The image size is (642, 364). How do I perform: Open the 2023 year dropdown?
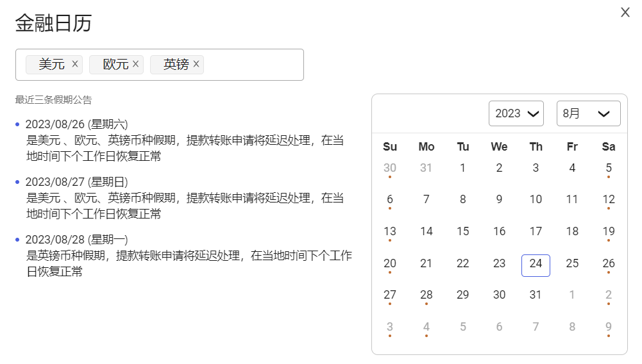(516, 113)
